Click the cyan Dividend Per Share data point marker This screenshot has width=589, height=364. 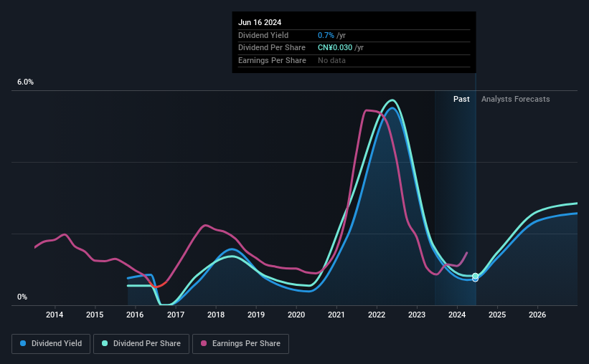coord(475,276)
